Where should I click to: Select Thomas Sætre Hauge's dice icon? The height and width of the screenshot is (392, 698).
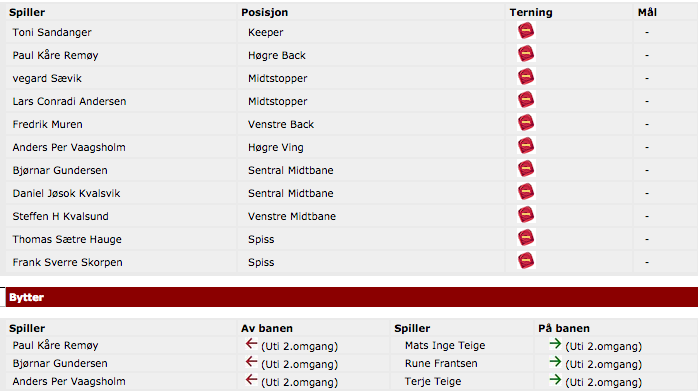(526, 238)
